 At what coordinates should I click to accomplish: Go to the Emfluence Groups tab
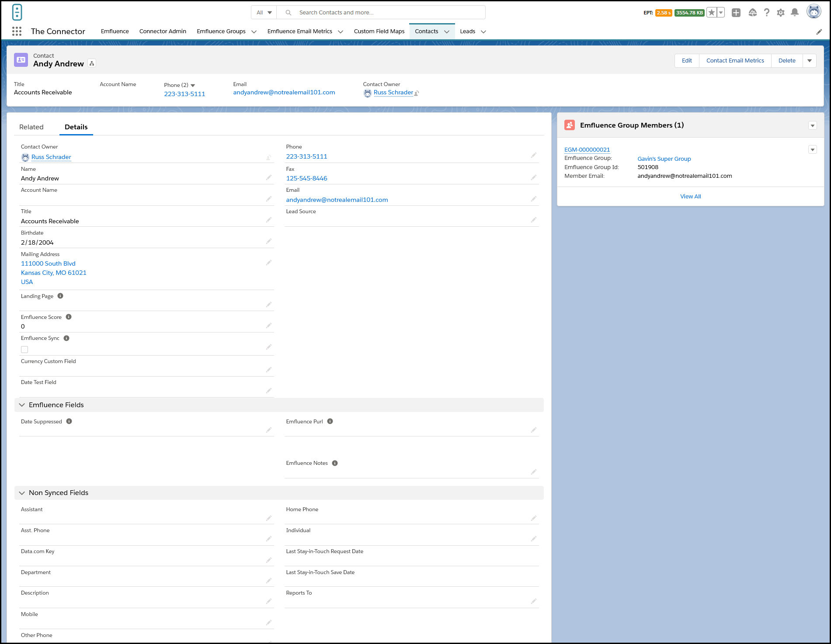click(221, 31)
